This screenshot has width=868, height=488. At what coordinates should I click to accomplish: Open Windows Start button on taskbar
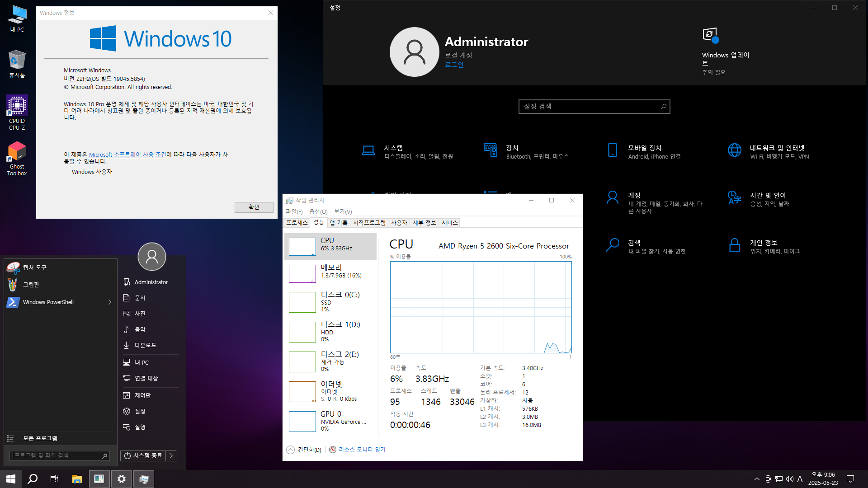point(11,479)
